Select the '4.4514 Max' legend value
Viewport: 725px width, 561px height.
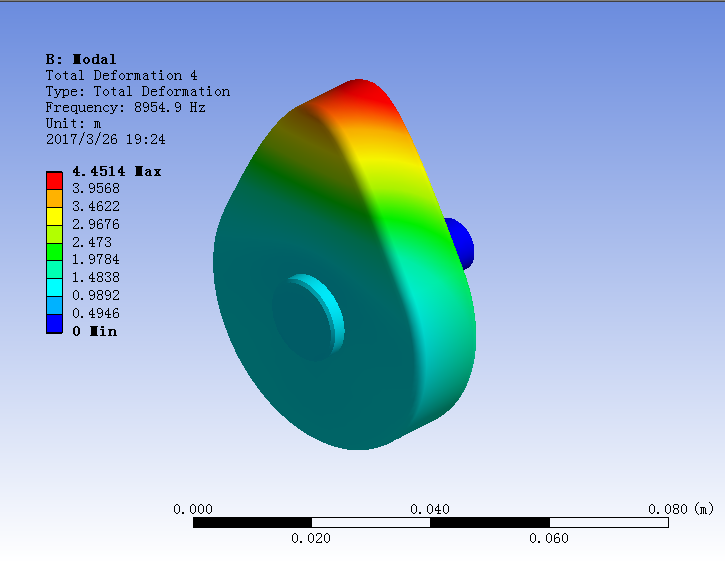[x=117, y=172]
